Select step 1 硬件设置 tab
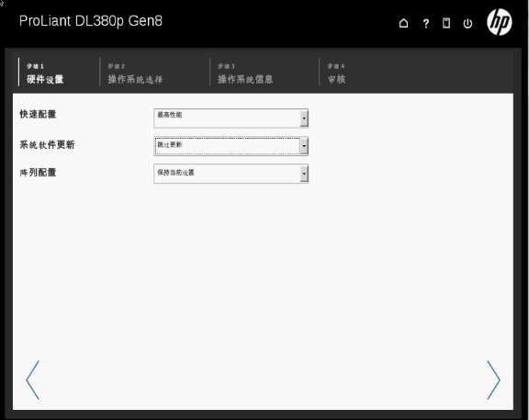529x420 pixels. coord(45,73)
